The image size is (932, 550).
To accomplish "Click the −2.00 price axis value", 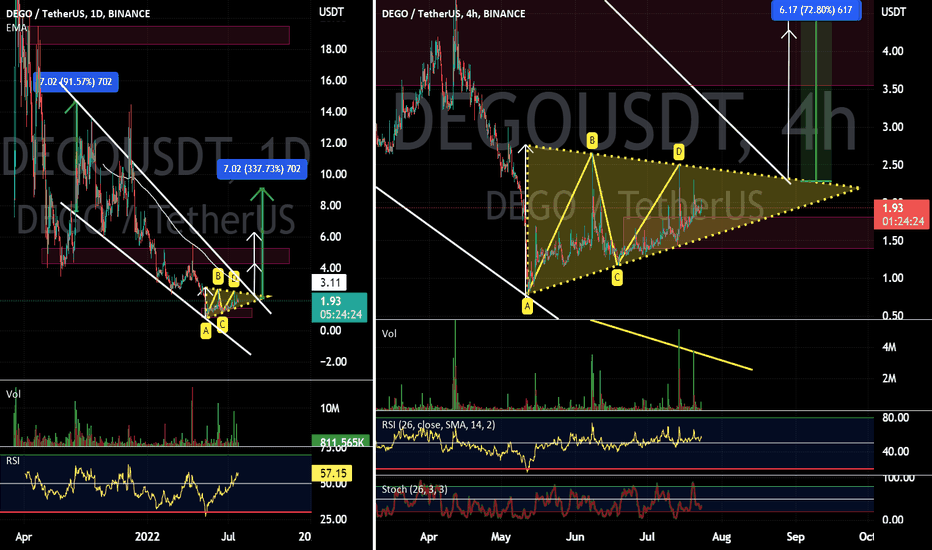I will 333,362.
